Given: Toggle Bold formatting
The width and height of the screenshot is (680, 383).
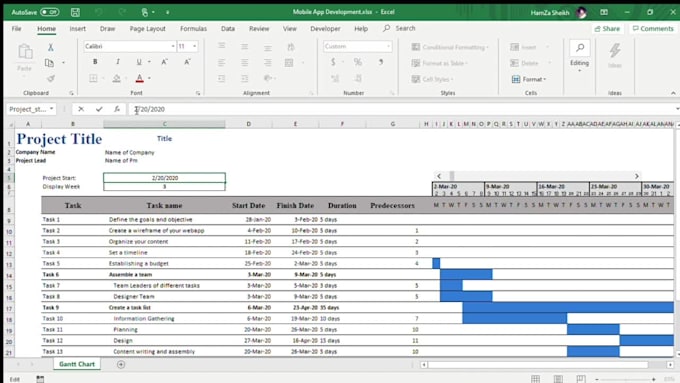Looking at the screenshot, I should [x=95, y=62].
